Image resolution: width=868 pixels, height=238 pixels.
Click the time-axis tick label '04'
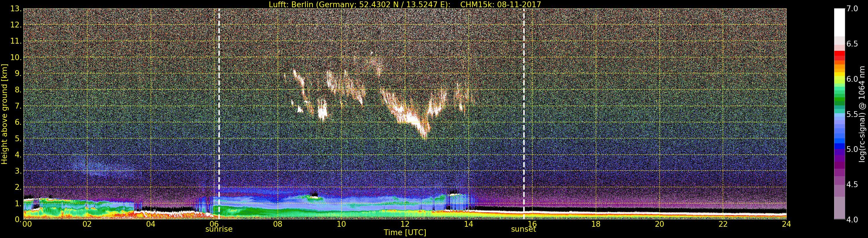[151, 224]
